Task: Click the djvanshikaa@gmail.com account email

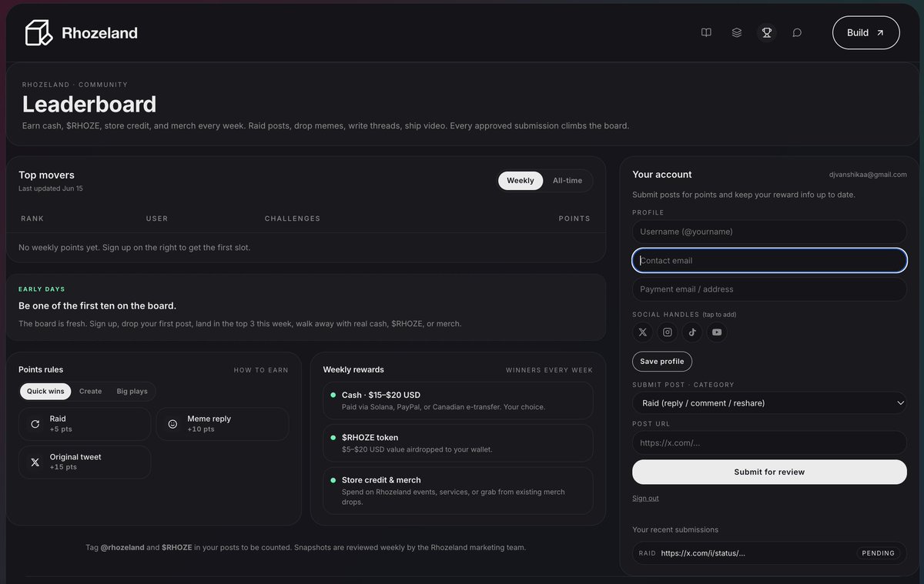Action: point(868,175)
